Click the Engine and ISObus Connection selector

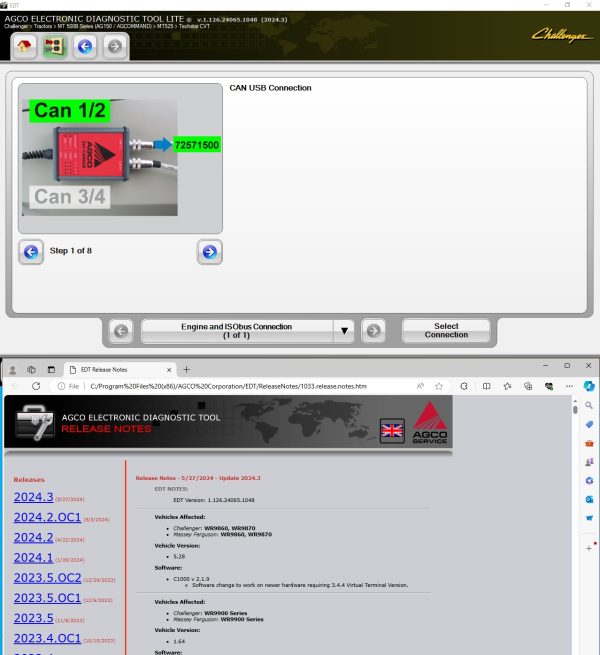click(237, 331)
